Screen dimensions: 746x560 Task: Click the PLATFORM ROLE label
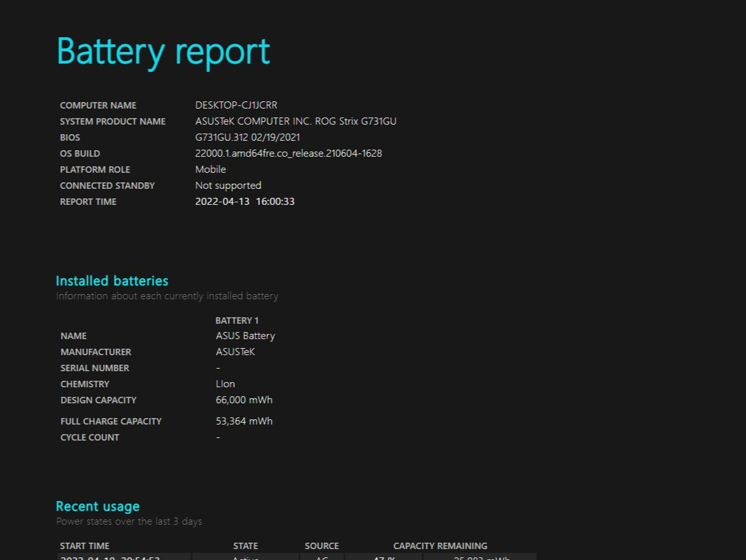pos(95,170)
